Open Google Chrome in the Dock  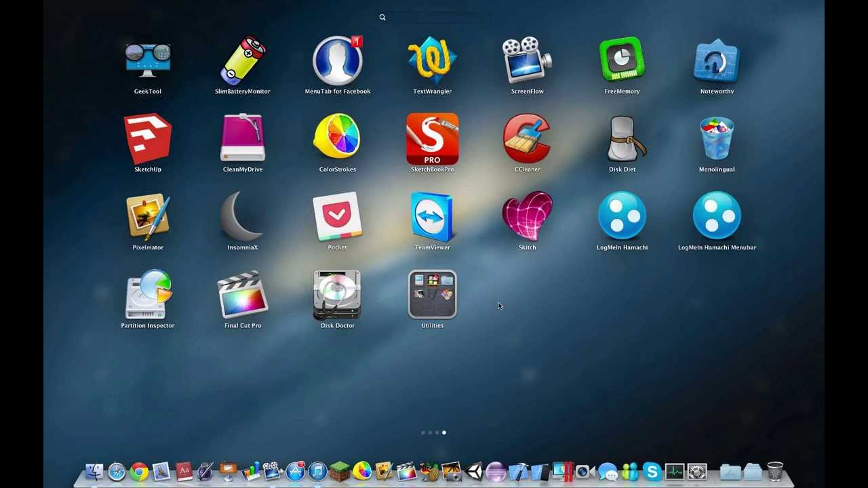(x=139, y=471)
